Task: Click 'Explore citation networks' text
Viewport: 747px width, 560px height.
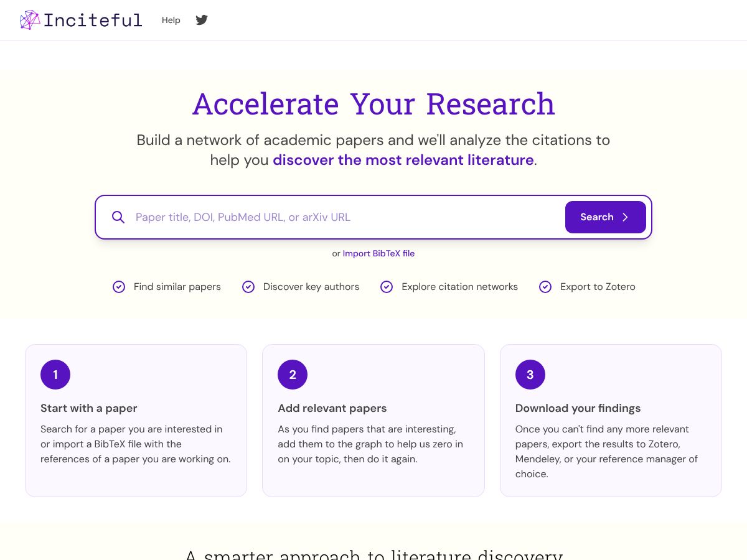Action: [460, 287]
